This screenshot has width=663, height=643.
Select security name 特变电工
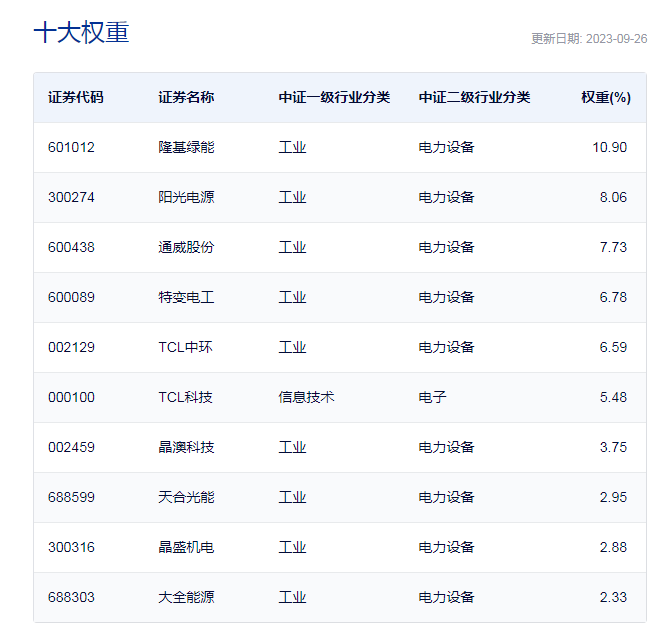click(186, 297)
